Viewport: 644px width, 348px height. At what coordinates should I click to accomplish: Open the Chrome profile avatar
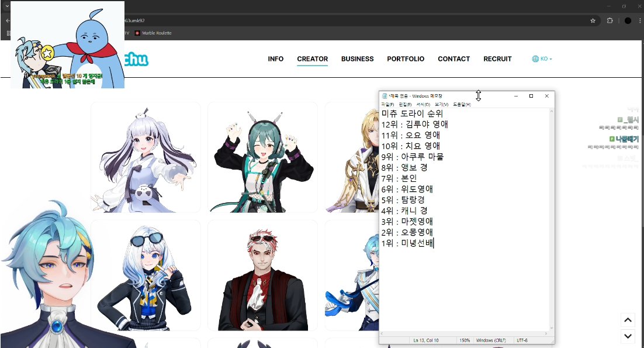tap(628, 20)
